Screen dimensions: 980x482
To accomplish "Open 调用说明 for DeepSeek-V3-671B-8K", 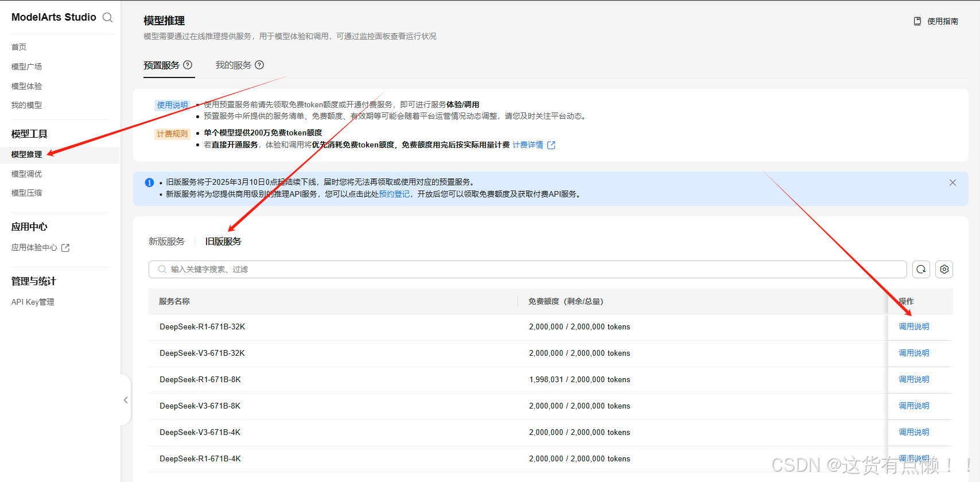I will (914, 406).
